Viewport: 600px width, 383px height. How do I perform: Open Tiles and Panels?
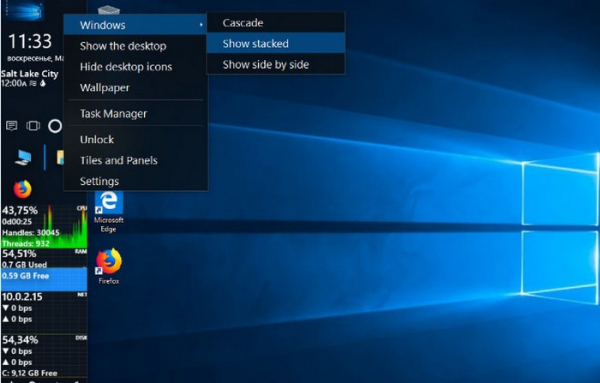pyautogui.click(x=135, y=160)
